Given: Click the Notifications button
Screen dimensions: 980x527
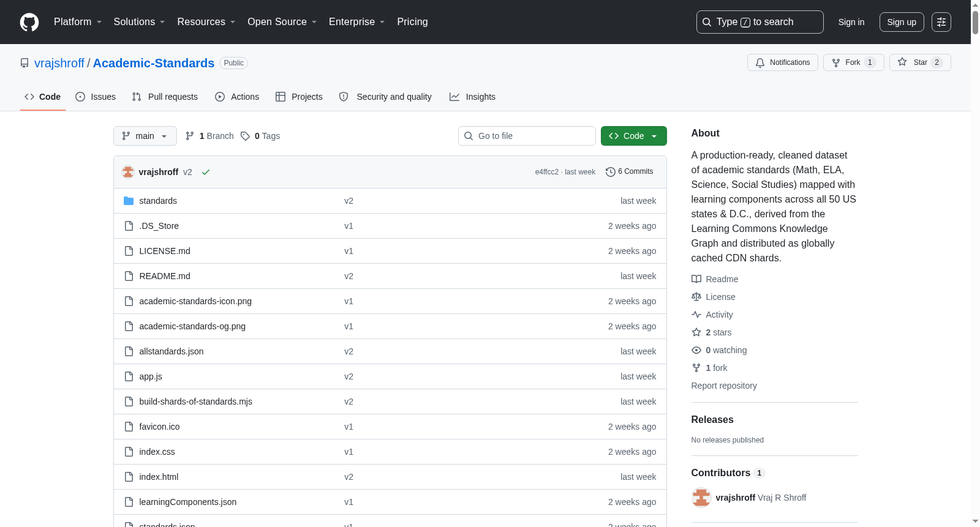Looking at the screenshot, I should tap(783, 62).
